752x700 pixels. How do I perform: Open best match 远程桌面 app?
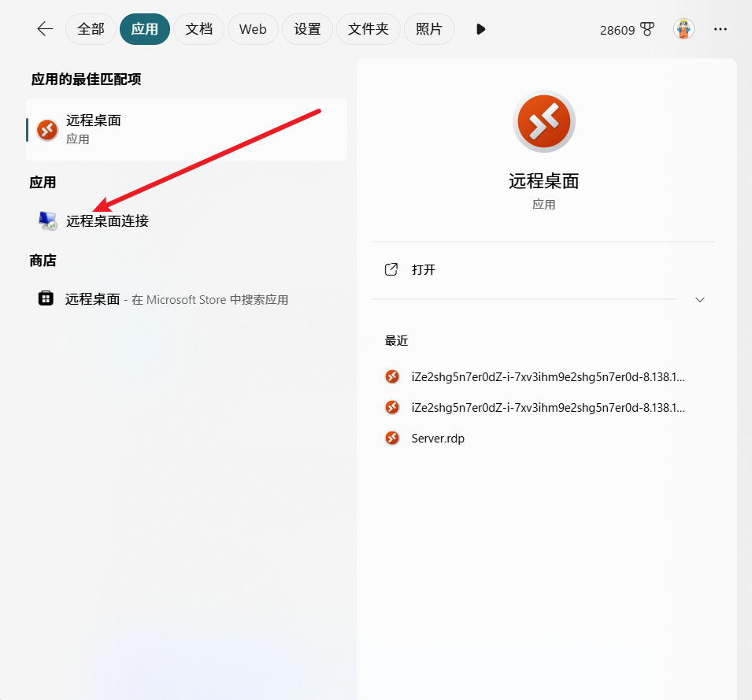click(x=187, y=129)
